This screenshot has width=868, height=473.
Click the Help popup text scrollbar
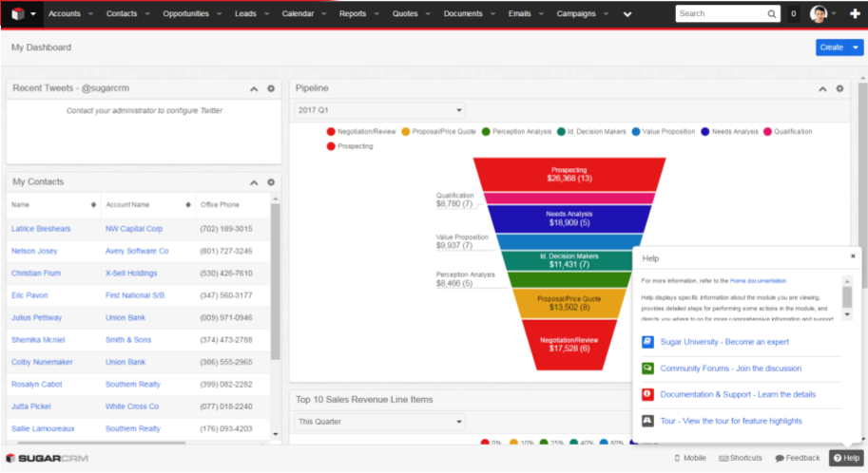(847, 297)
